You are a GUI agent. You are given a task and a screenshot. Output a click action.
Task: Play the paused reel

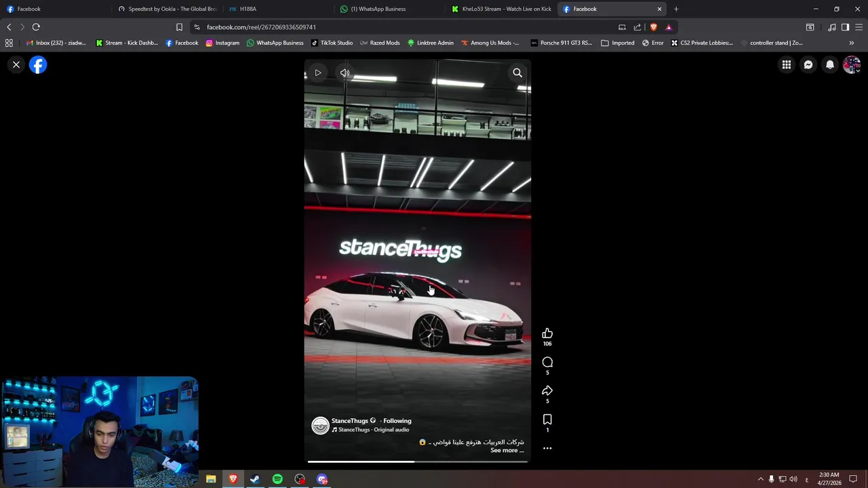(317, 73)
